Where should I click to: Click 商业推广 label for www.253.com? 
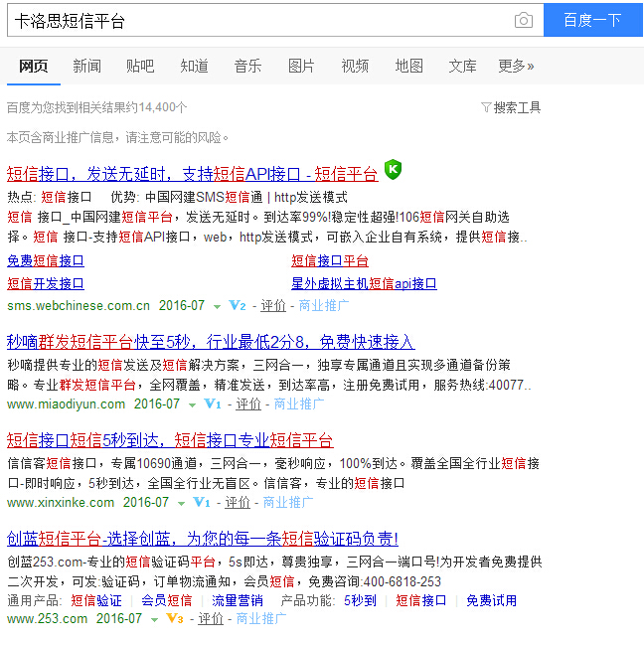[261, 618]
